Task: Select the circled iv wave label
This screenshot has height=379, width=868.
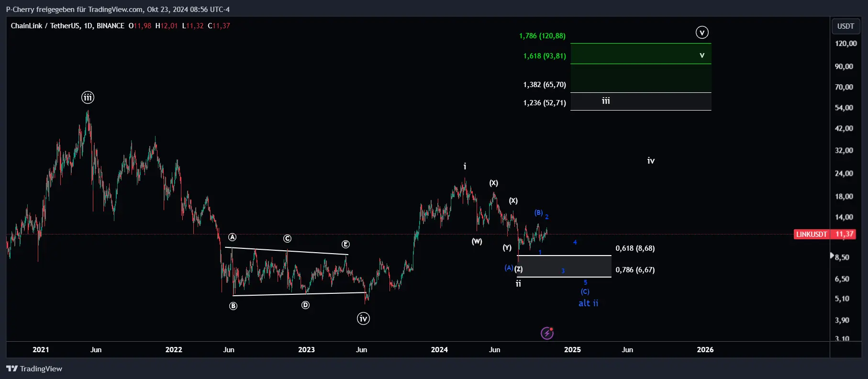Action: click(363, 319)
